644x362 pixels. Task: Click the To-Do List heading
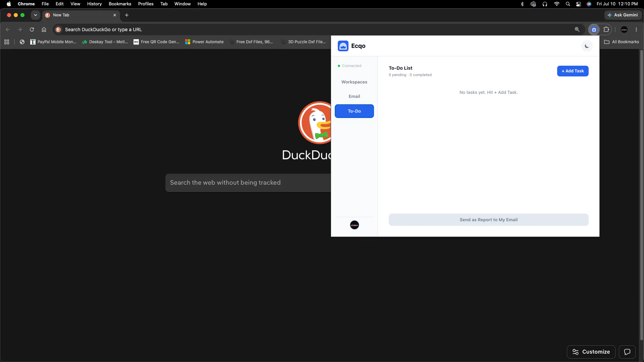point(400,68)
